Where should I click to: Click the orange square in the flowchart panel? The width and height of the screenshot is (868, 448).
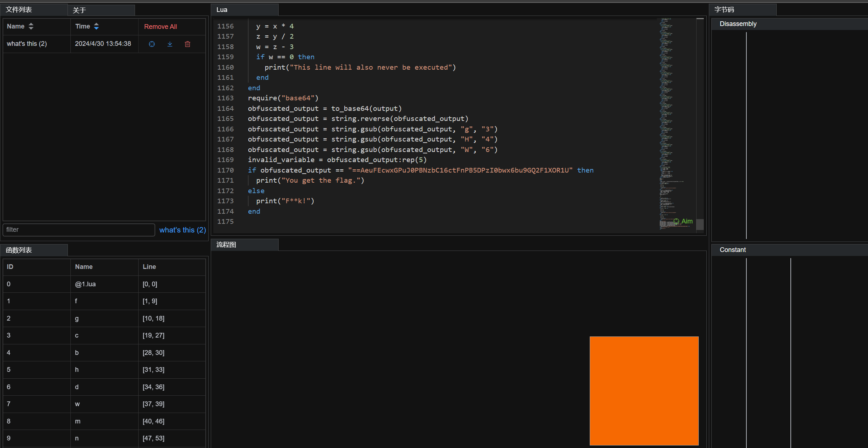coord(644,391)
